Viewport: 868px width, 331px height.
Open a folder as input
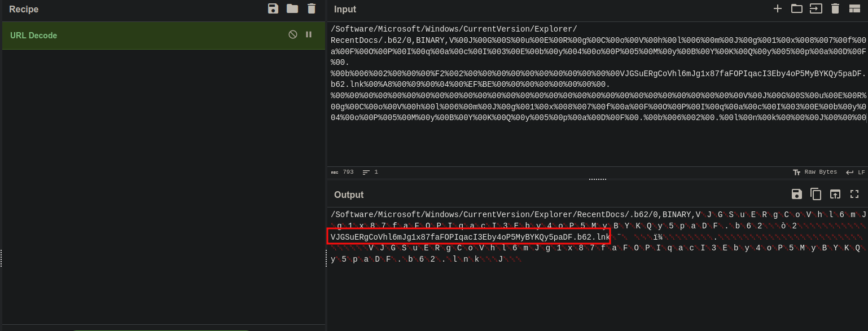coord(797,8)
